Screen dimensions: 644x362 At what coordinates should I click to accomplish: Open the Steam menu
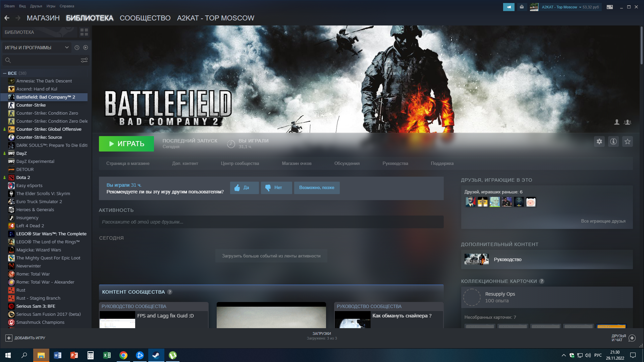[9, 6]
